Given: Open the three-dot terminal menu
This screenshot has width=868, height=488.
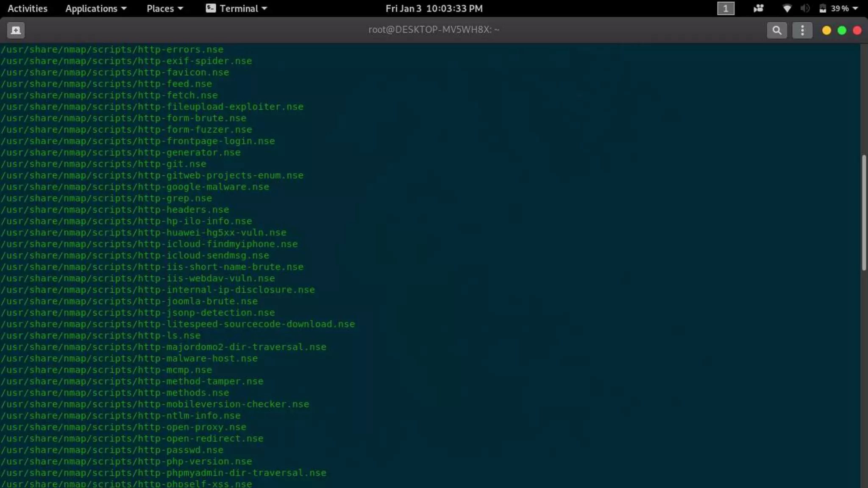Looking at the screenshot, I should [802, 30].
